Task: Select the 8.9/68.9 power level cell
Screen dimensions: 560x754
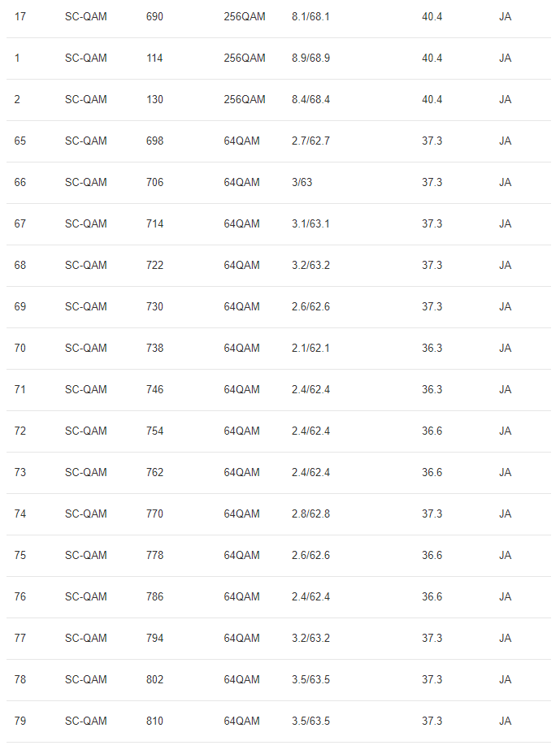Action: click(310, 58)
